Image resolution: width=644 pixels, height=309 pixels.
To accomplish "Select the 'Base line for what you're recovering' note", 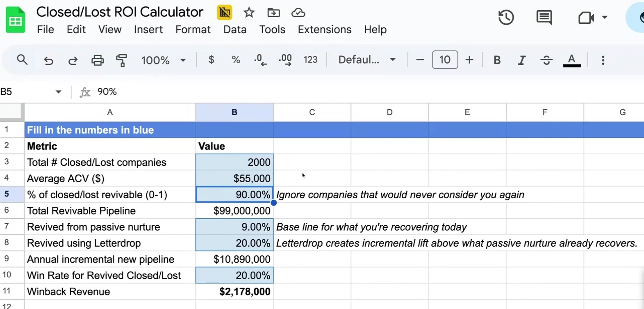I will (371, 227).
